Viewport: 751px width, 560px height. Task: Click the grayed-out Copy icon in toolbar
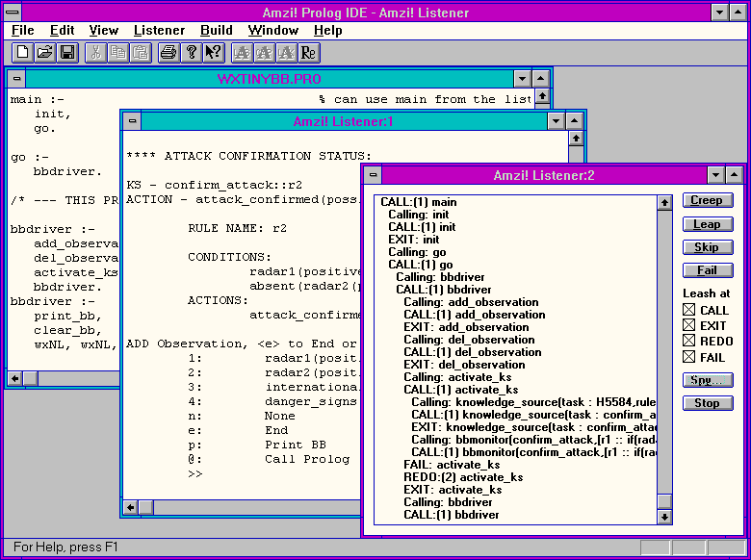click(x=118, y=53)
